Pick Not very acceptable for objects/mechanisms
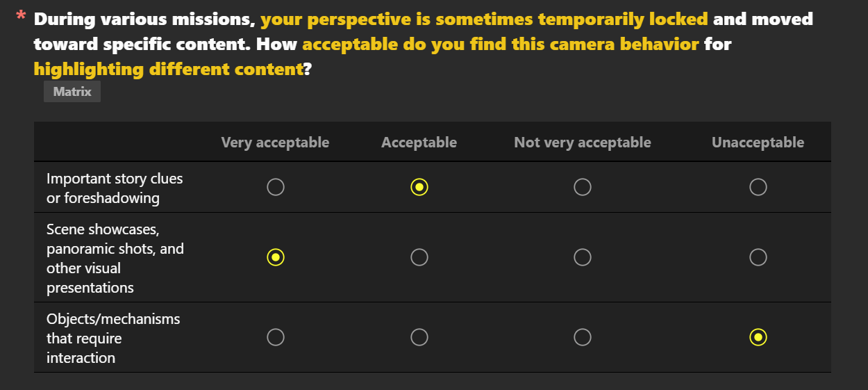 [x=583, y=337]
